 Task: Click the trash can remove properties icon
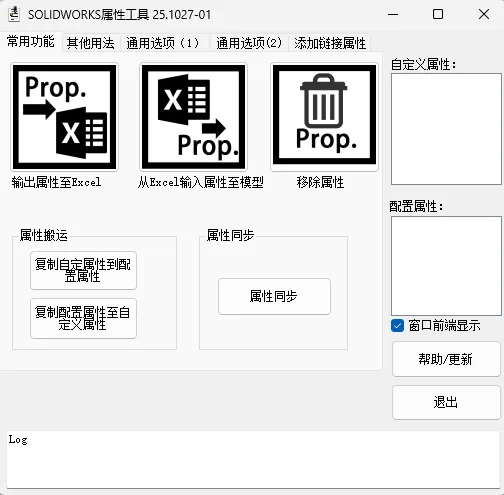pyautogui.click(x=324, y=117)
